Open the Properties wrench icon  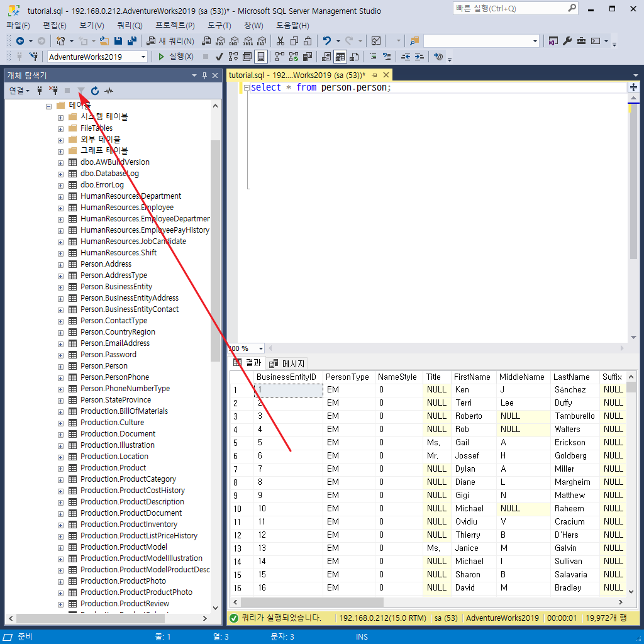[x=567, y=41]
